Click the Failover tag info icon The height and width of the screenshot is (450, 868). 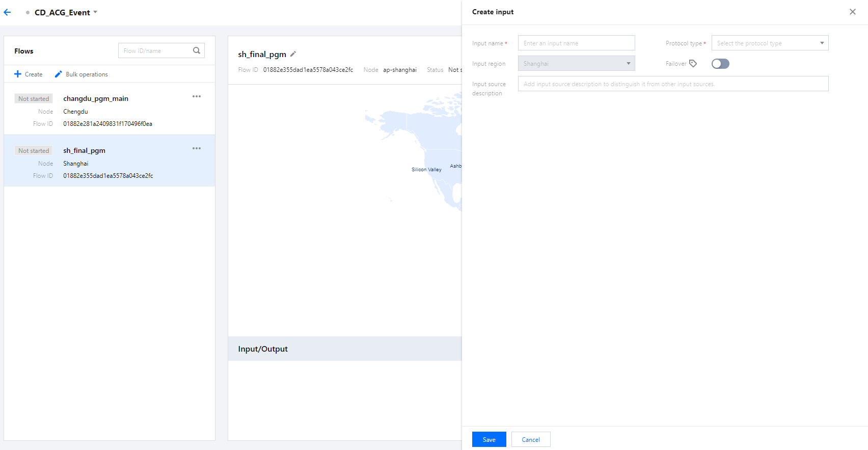pyautogui.click(x=693, y=64)
